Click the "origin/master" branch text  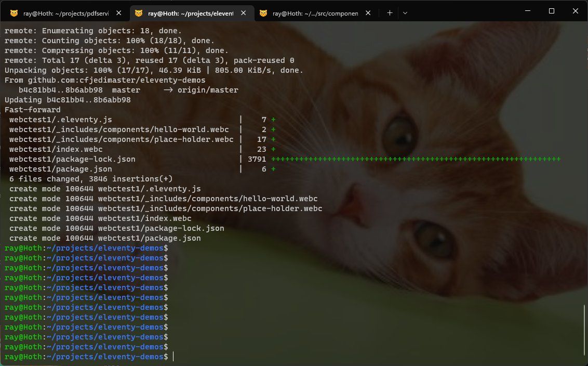click(x=208, y=90)
